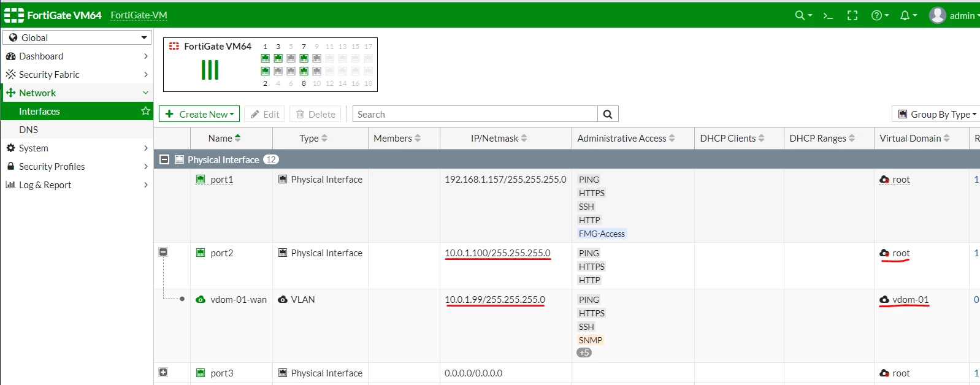
Task: Favorite the Interfaces page star
Action: click(x=145, y=111)
